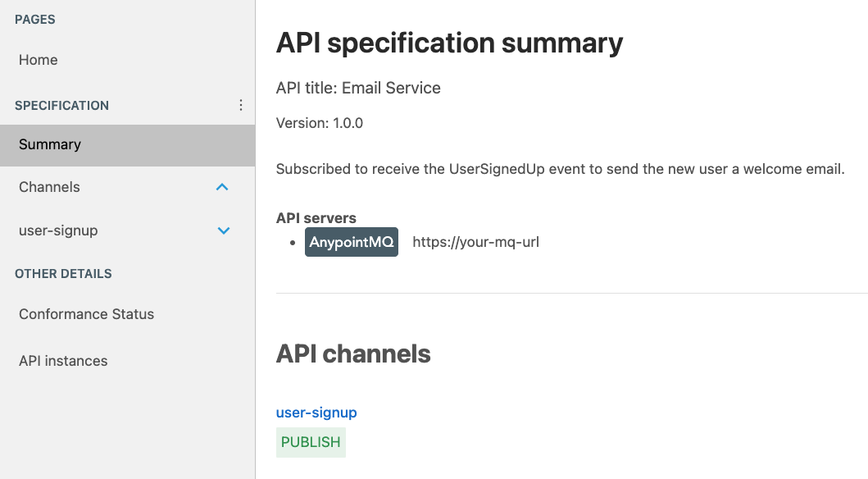
Task: Select the AnypointMQ server badge
Action: click(351, 241)
